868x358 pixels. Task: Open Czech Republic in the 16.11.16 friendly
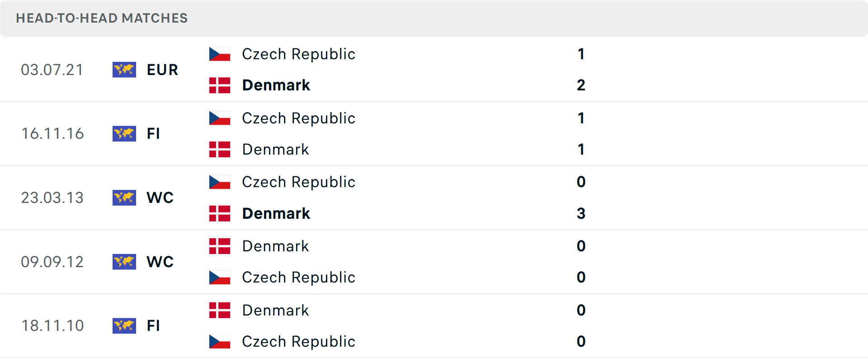click(298, 118)
